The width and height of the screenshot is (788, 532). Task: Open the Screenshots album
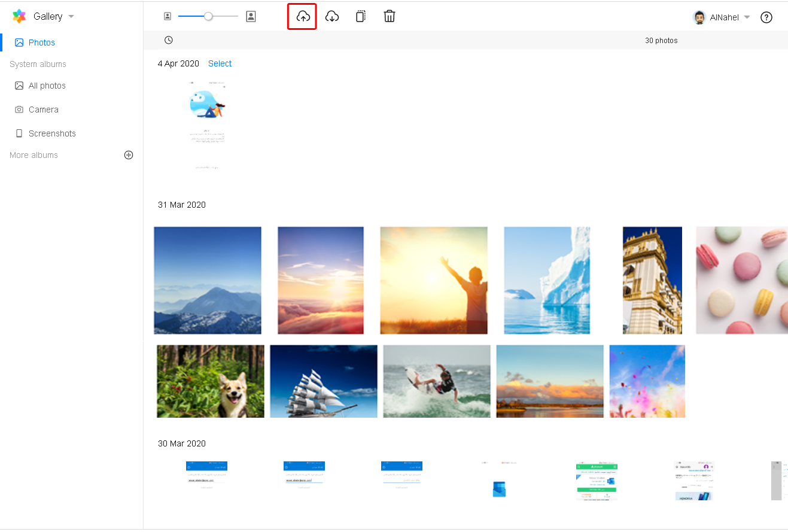point(52,133)
